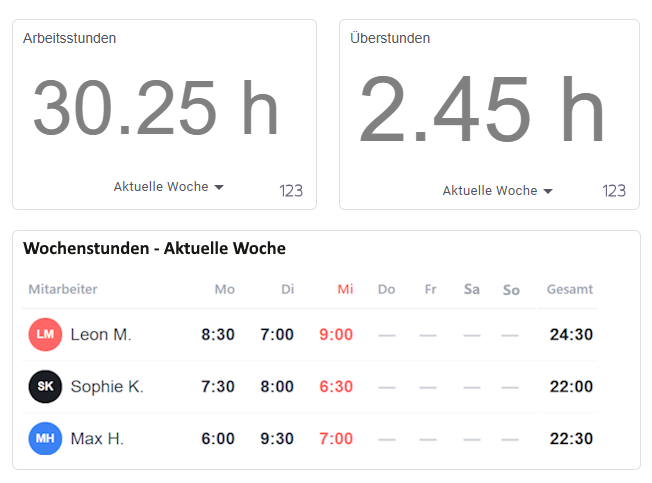Image resolution: width=652 pixels, height=483 pixels.
Task: Click the 123 icon in Arbeitsstunden card
Action: [291, 191]
